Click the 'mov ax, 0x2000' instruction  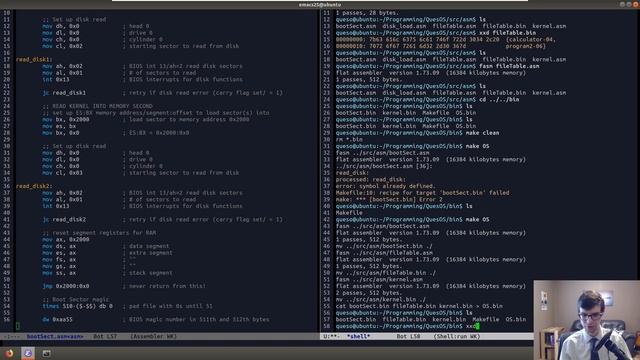[x=66, y=240]
